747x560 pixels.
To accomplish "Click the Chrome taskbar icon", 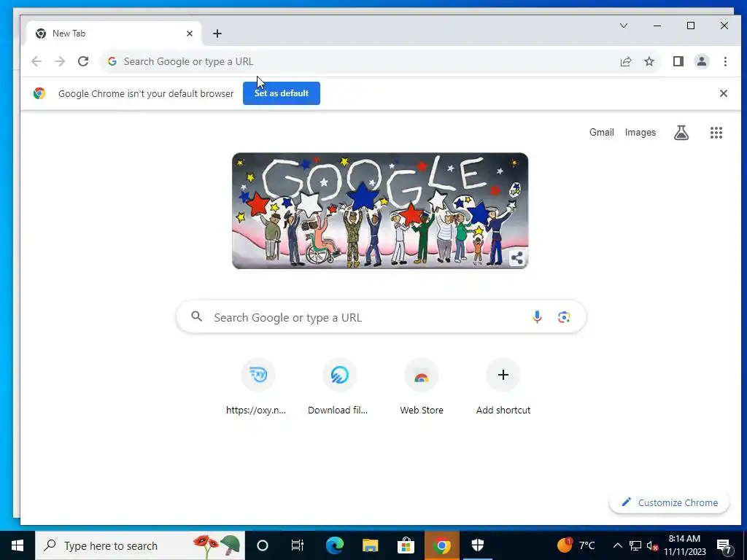I will click(x=441, y=545).
